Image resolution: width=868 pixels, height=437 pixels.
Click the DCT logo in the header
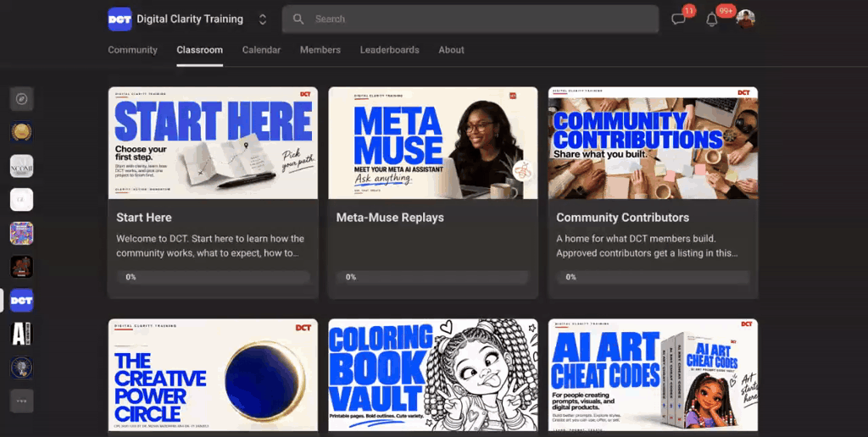(120, 19)
